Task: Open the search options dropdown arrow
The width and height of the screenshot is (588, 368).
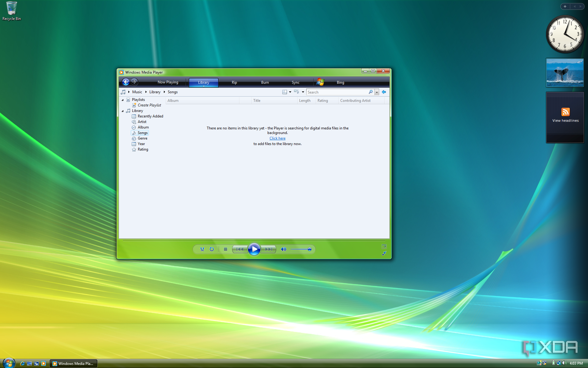Action: [x=377, y=92]
